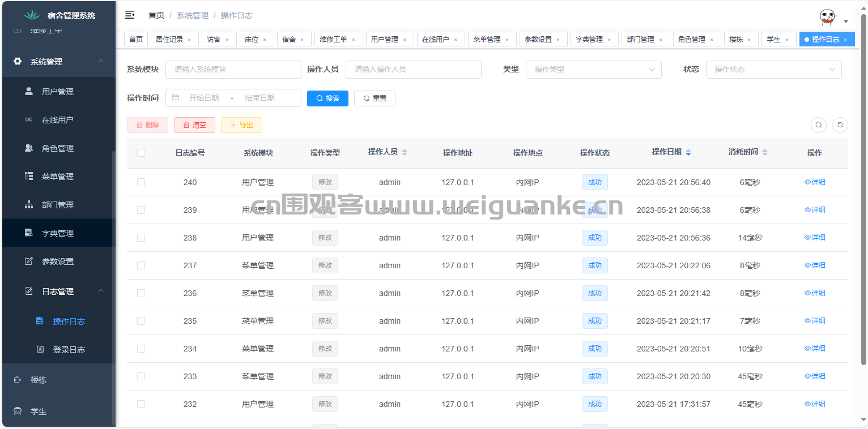The image size is (868, 429).
Task: Close the 宿舍 tab
Action: coord(302,40)
